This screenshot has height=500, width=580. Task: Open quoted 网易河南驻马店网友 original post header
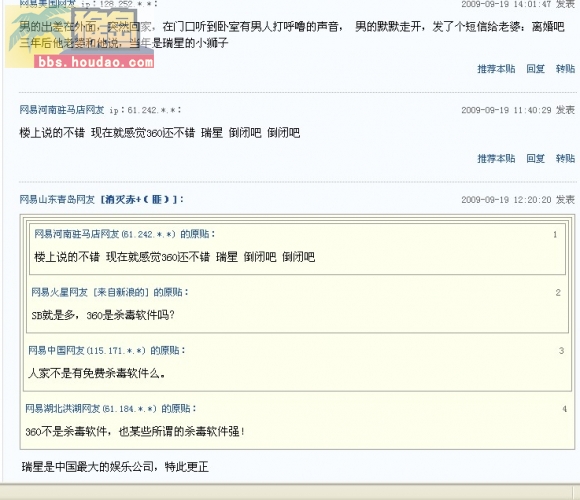[x=77, y=234]
